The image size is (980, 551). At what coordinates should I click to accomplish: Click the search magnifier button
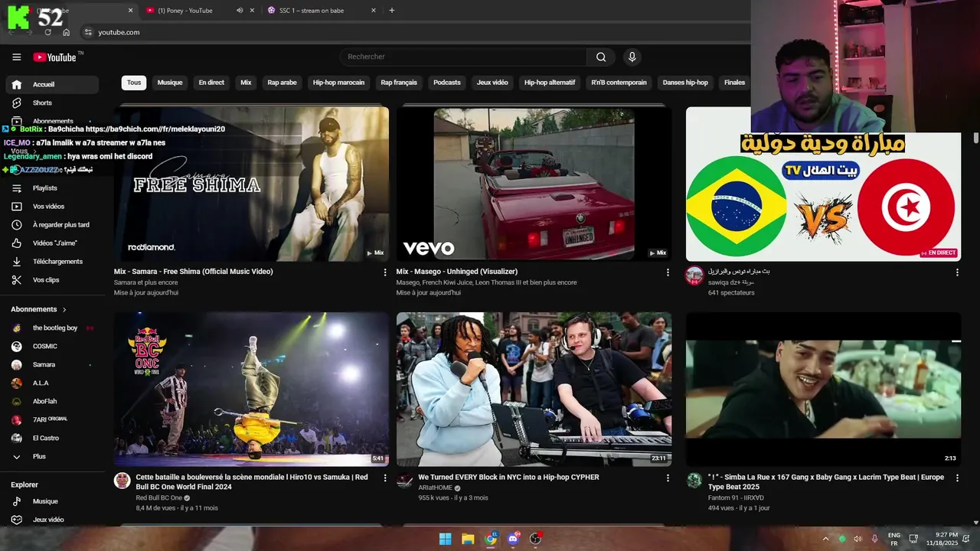pos(601,57)
